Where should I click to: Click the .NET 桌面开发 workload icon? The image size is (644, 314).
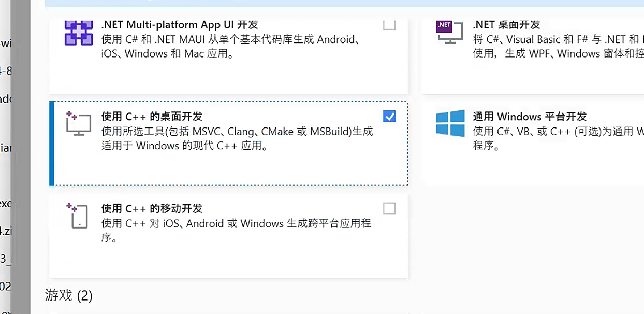(449, 32)
